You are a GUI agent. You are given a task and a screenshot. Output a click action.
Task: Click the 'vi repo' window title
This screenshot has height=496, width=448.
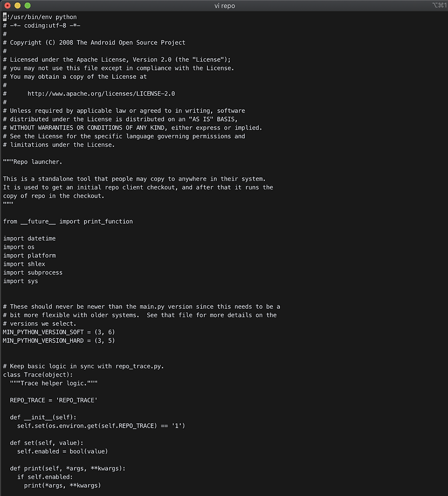(x=224, y=6)
